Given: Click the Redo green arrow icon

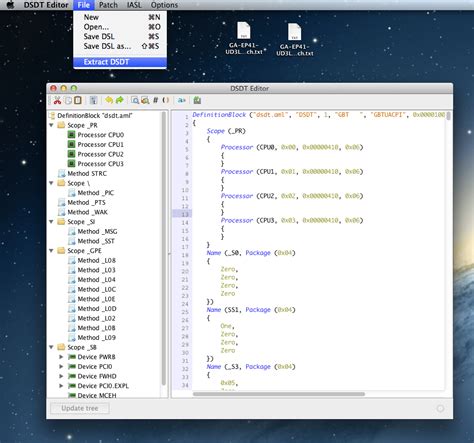Looking at the screenshot, I should click(x=120, y=100).
